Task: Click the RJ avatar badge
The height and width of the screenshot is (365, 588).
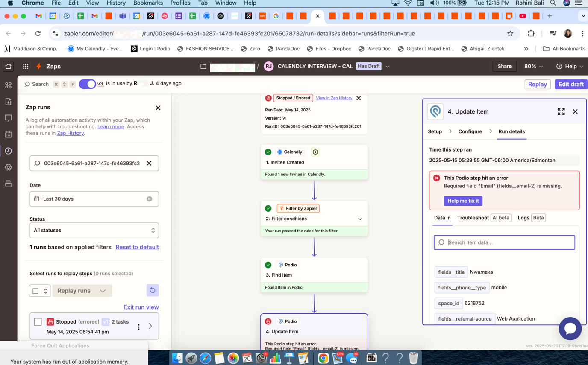Action: point(268,66)
